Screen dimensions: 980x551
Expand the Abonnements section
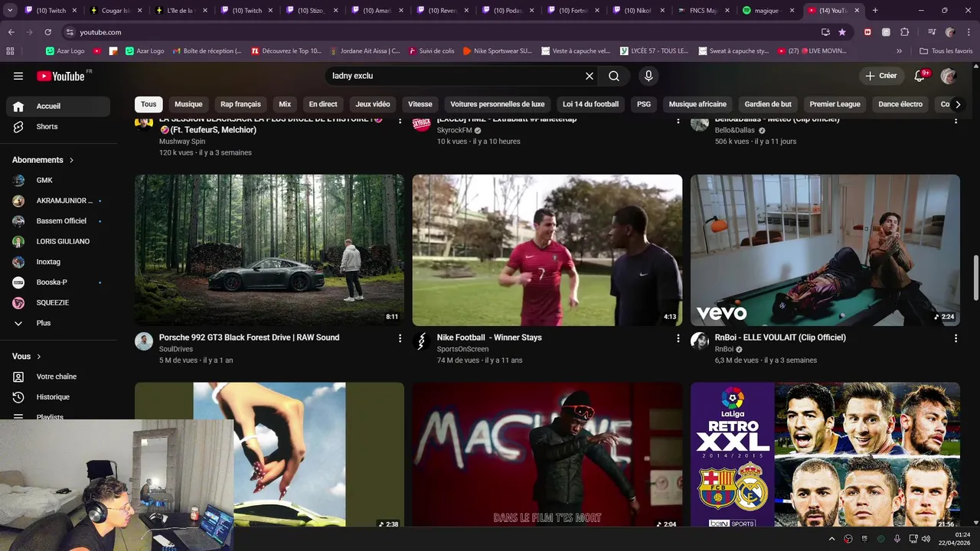click(x=43, y=160)
